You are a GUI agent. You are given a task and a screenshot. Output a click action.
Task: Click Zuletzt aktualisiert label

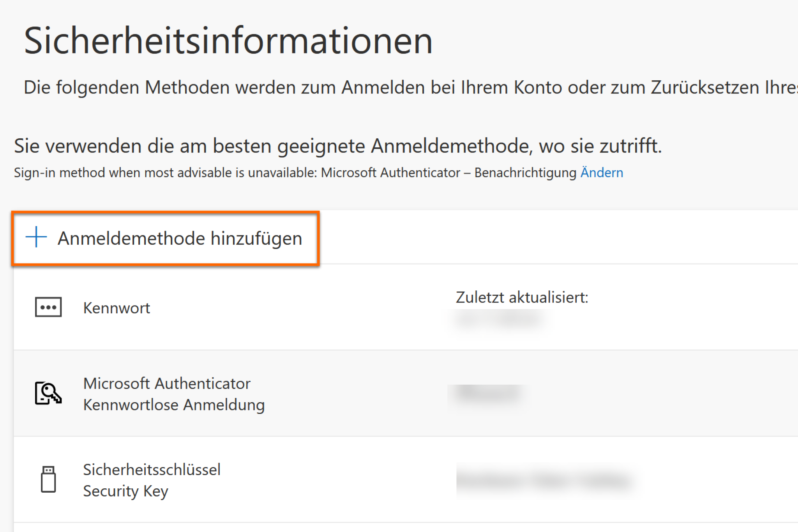pyautogui.click(x=522, y=297)
